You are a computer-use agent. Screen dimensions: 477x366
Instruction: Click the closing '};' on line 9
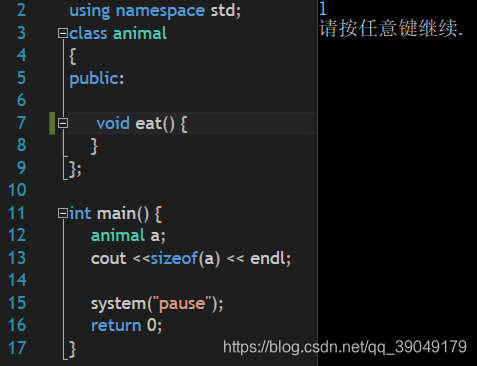click(x=75, y=169)
